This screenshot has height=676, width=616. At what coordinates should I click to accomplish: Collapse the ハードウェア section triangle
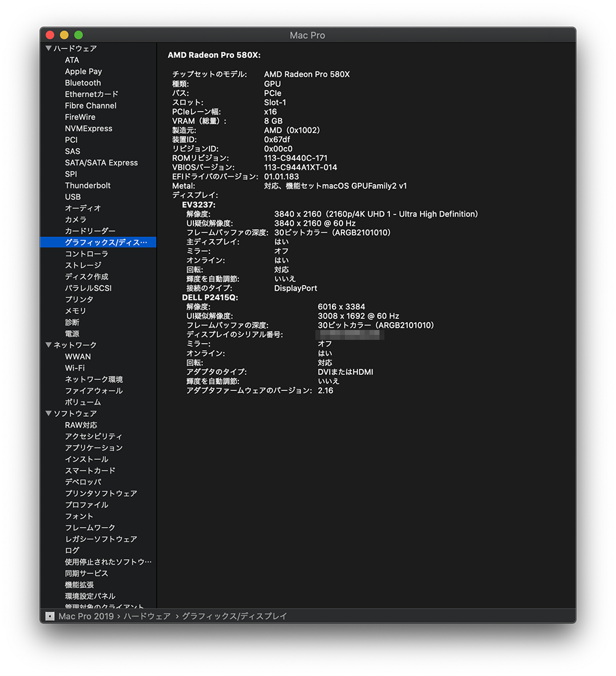[x=48, y=48]
